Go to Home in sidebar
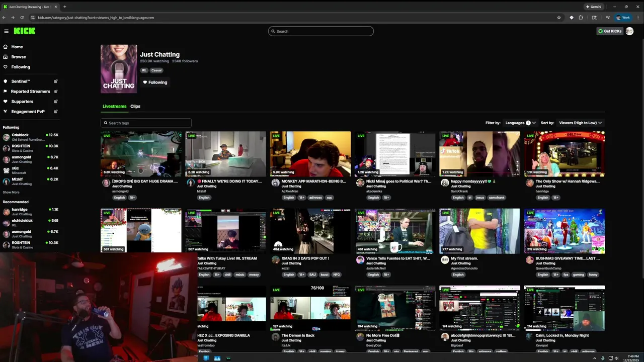The width and height of the screenshot is (644, 362). tap(17, 47)
